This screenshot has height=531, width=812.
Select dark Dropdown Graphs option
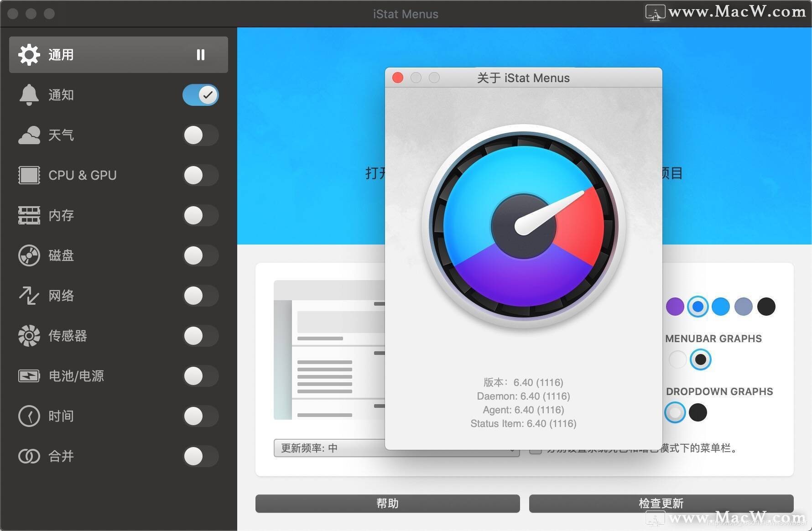(x=698, y=412)
